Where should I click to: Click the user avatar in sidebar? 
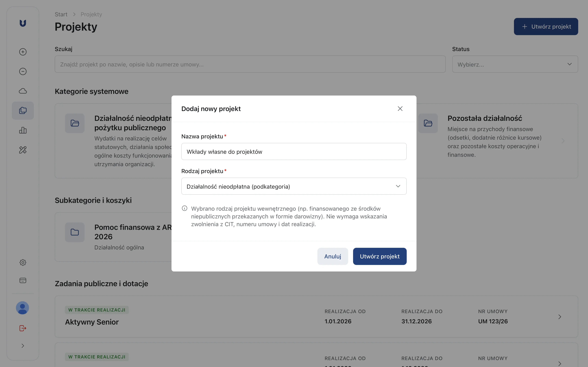coord(22,308)
